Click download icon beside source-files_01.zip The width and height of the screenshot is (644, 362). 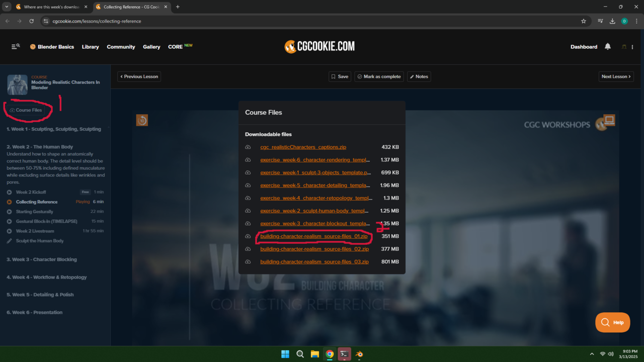pyautogui.click(x=248, y=236)
